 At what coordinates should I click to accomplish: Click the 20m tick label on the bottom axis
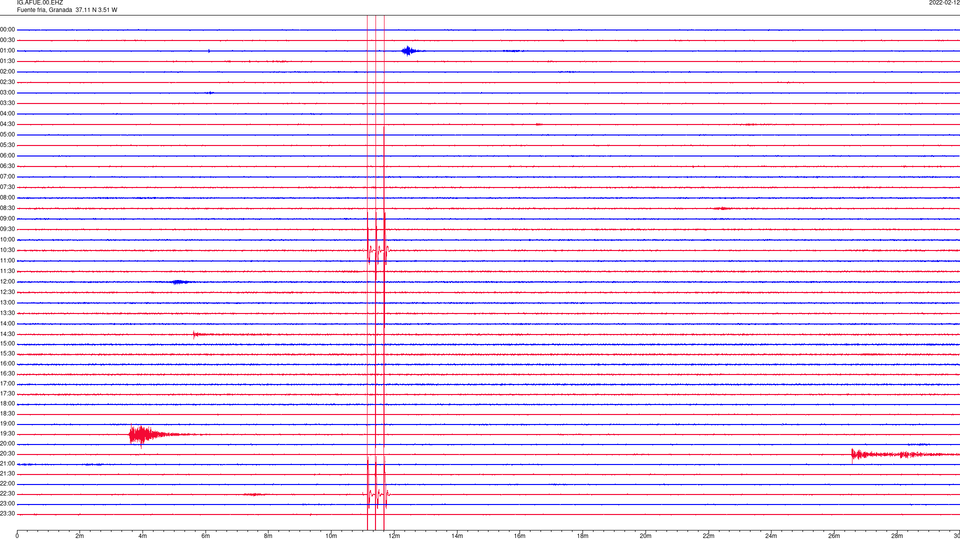click(645, 536)
